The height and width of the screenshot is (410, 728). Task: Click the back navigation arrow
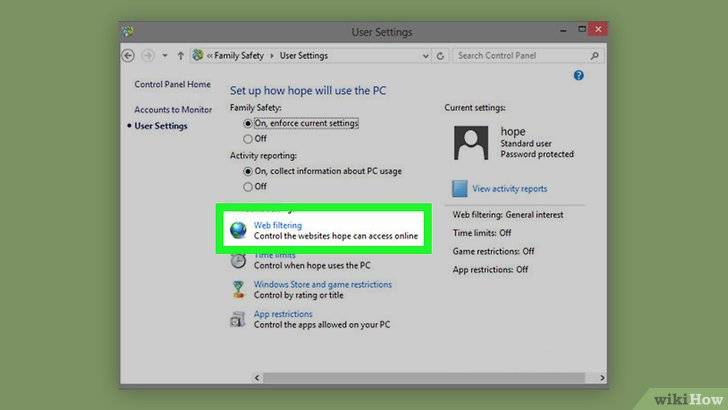click(x=128, y=56)
